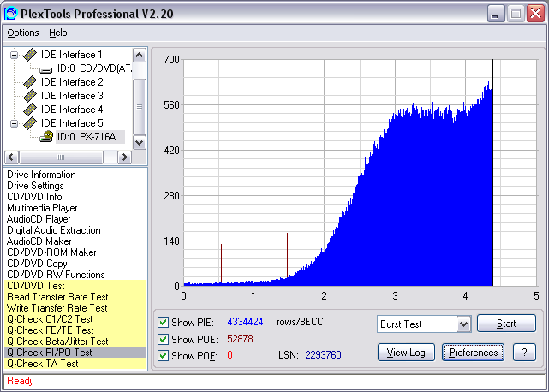Click the PlexTools app icon in title bar
This screenshot has height=392, width=549.
coord(10,14)
